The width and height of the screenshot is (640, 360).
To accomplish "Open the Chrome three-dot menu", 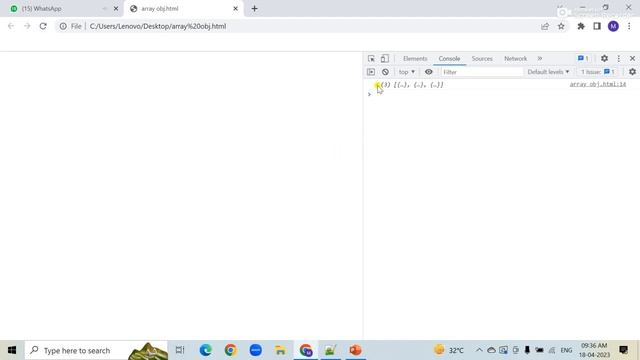I will pyautogui.click(x=629, y=26).
